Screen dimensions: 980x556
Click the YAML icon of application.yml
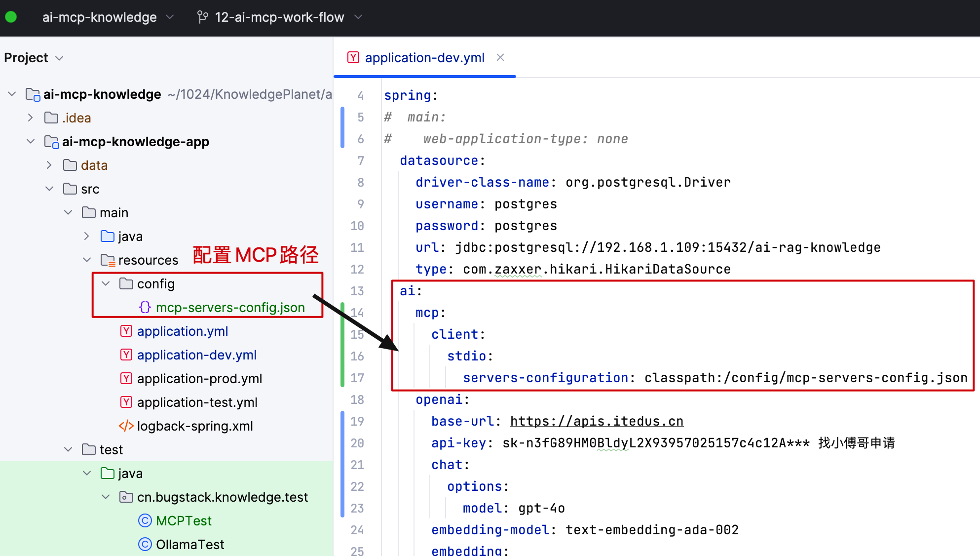tap(126, 331)
